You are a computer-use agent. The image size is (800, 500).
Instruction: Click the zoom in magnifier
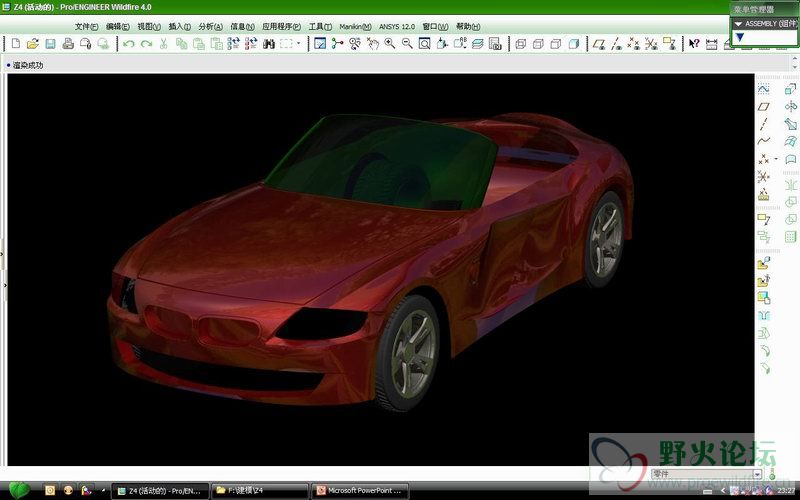(390, 44)
